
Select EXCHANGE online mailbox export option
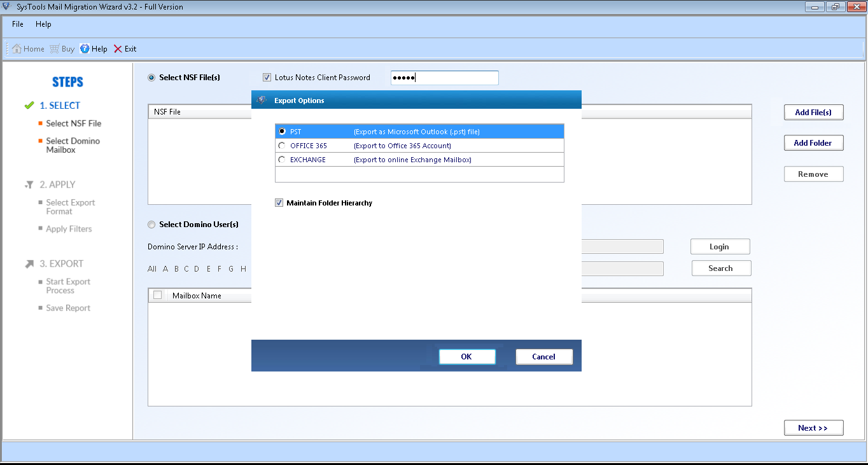point(281,159)
